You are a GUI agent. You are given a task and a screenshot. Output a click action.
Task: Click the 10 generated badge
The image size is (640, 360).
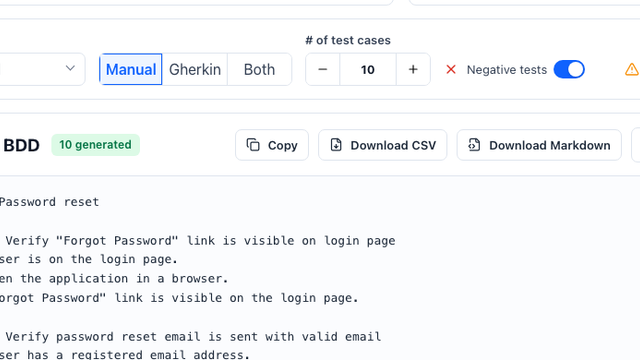click(96, 145)
